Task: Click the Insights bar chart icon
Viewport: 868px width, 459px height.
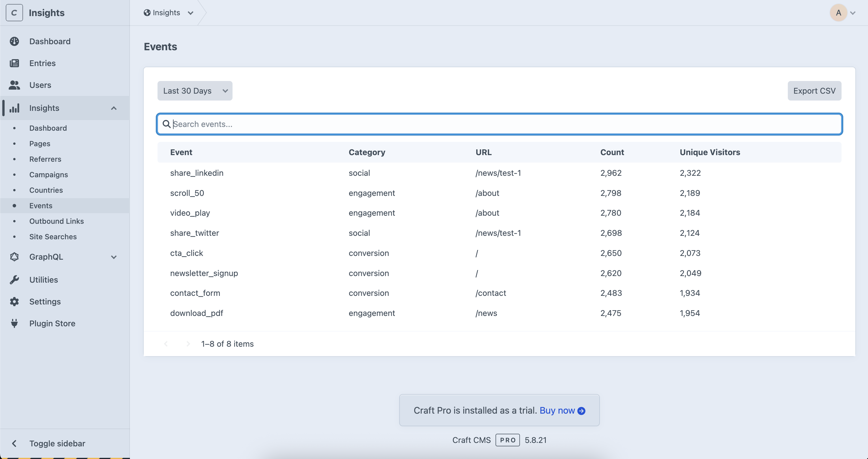Action: pyautogui.click(x=14, y=108)
